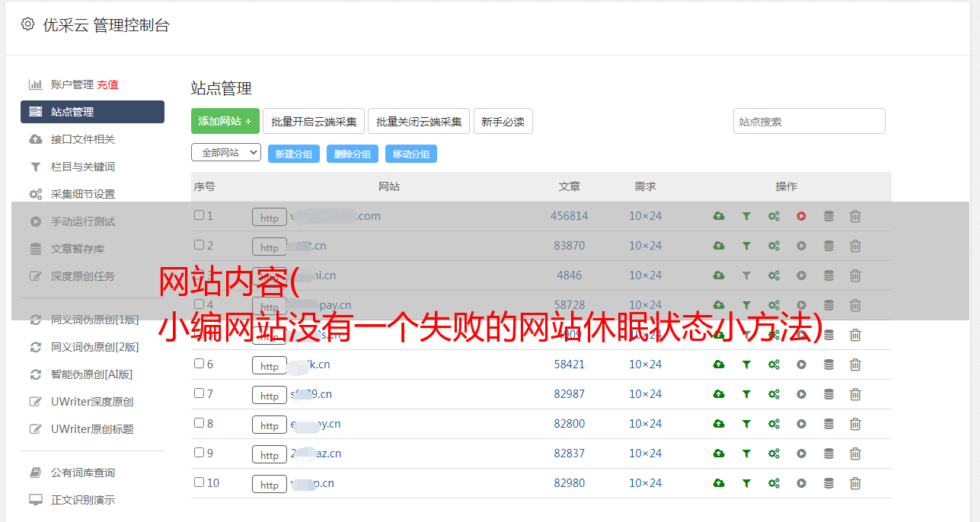This screenshot has width=980, height=522.
Task: Open the 新手必读 guide button
Action: [x=503, y=121]
